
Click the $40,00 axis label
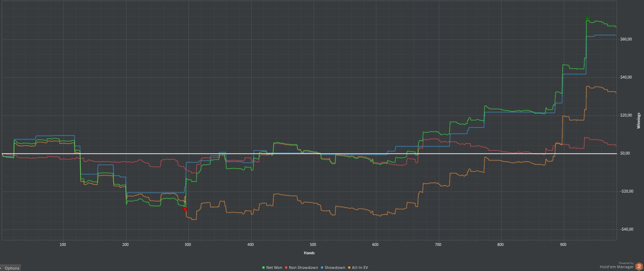click(626, 77)
